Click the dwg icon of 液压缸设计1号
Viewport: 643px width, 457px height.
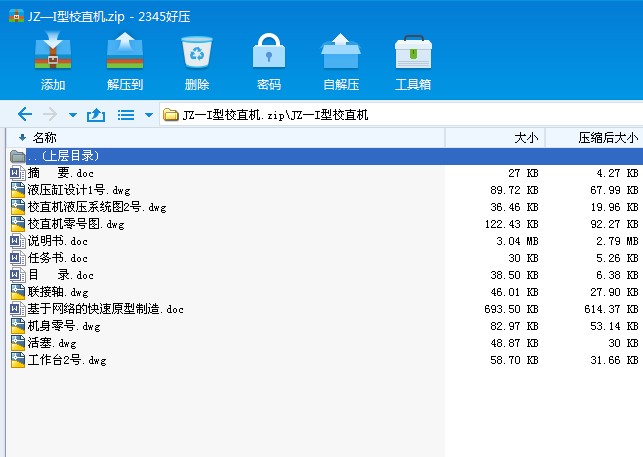[x=18, y=190]
